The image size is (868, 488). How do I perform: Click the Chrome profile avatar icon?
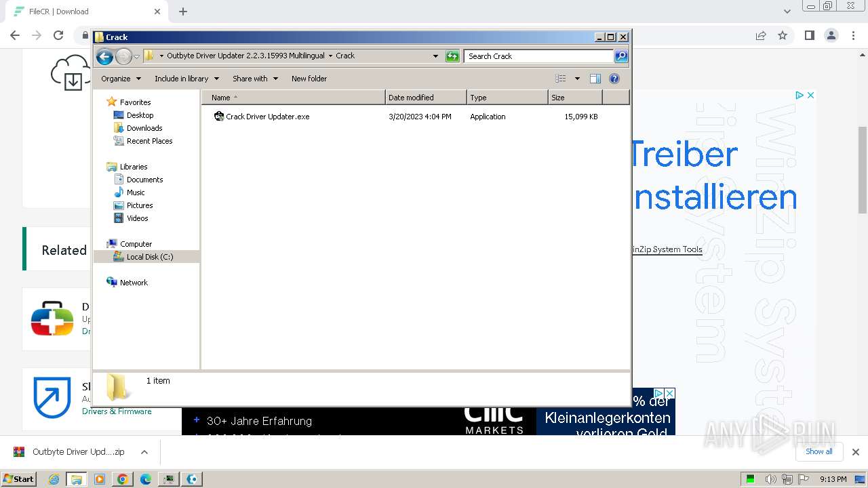(x=831, y=35)
